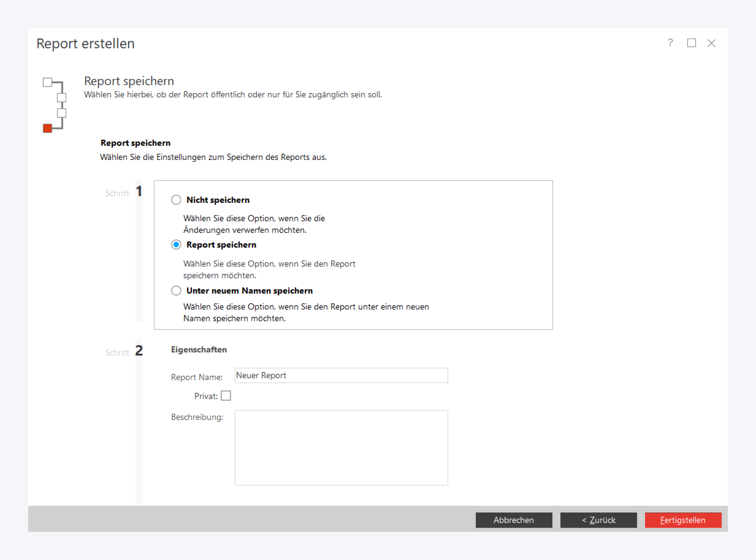756x560 pixels.
Task: Click the help question mark icon
Action: pyautogui.click(x=670, y=43)
